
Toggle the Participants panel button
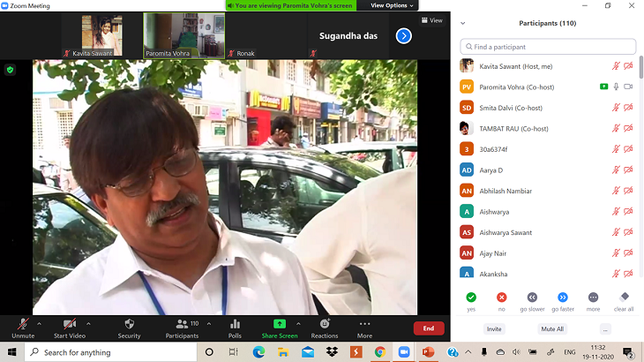tap(182, 324)
